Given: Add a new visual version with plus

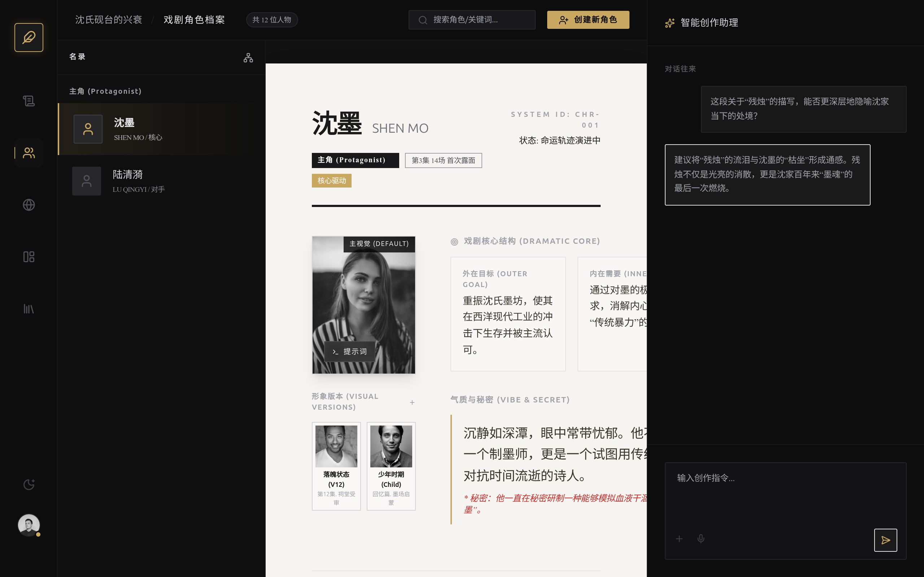Looking at the screenshot, I should [412, 402].
